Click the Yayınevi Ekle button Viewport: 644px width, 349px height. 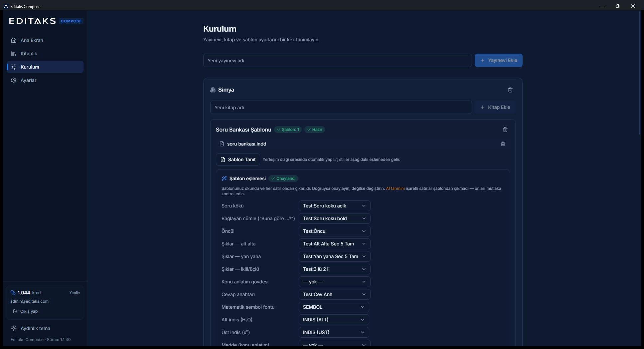point(498,60)
